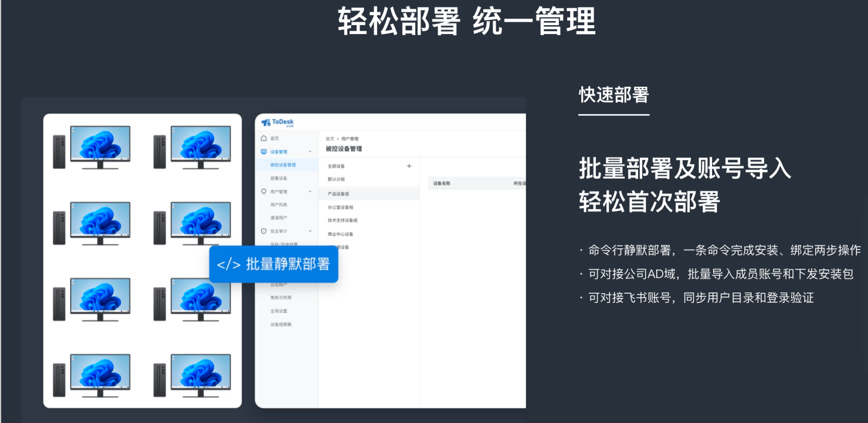The image size is (868, 423).
Task: Open 全局设置 in the sidebar
Action: coord(279,311)
